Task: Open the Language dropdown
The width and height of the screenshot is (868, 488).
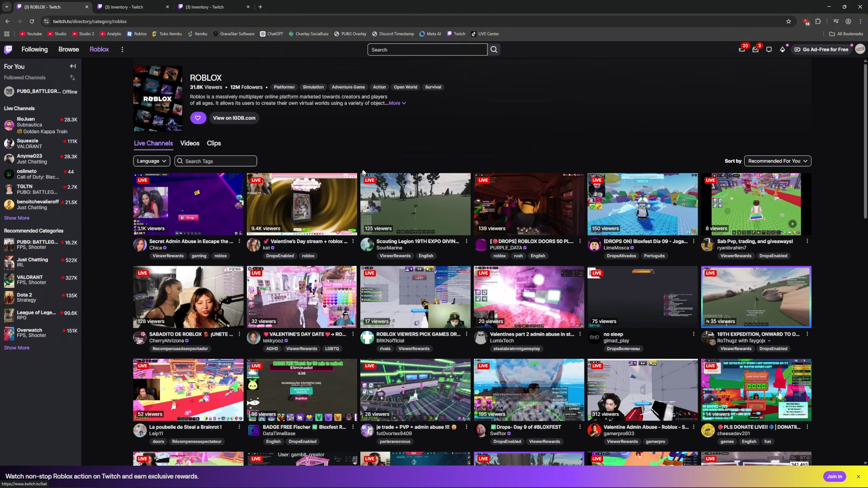Action: coord(151,161)
